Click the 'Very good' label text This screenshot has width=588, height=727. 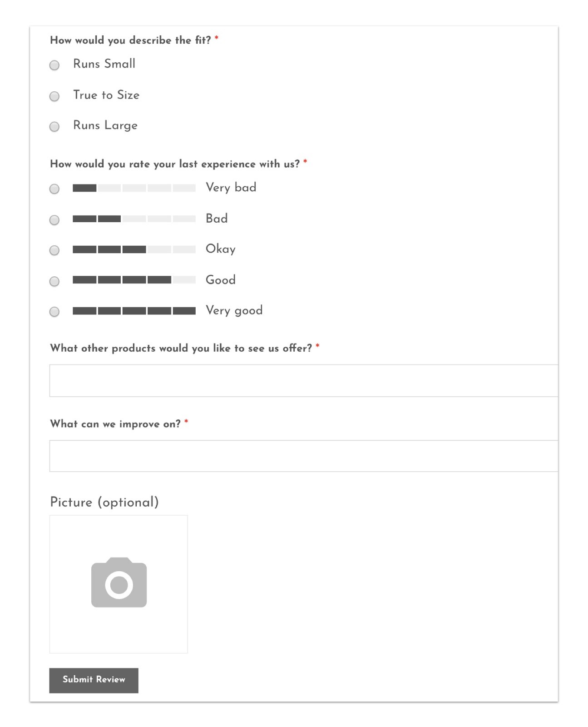pyautogui.click(x=234, y=310)
